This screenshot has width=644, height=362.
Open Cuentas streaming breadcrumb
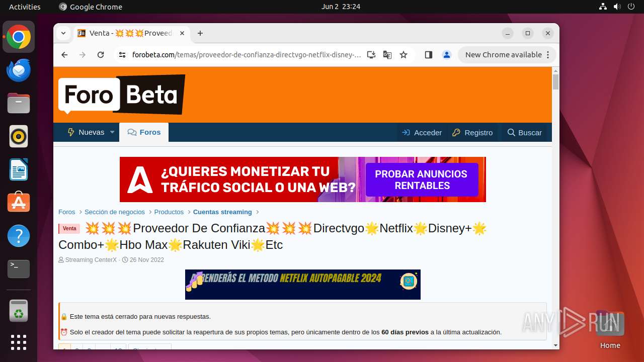coord(222,212)
